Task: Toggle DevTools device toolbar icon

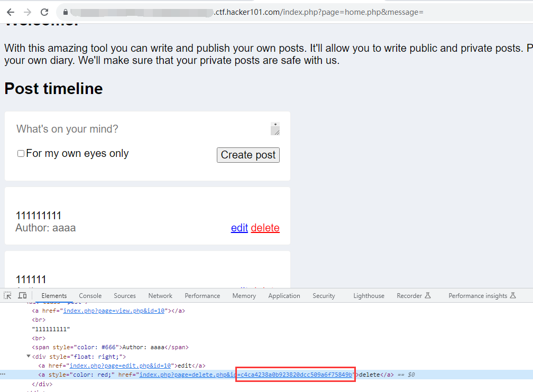Action: click(22, 295)
